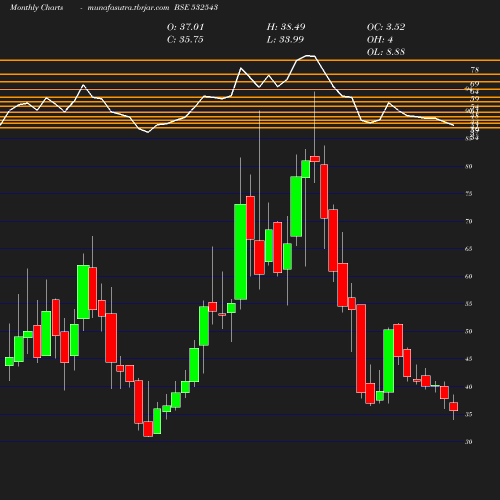Click the indicator axis label '69'
This screenshot has height=500, width=500.
475,84
